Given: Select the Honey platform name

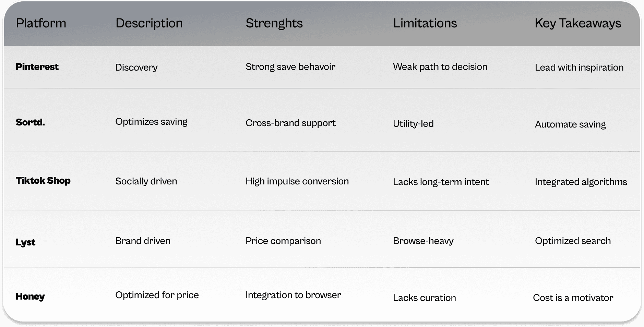Looking at the screenshot, I should coord(30,296).
